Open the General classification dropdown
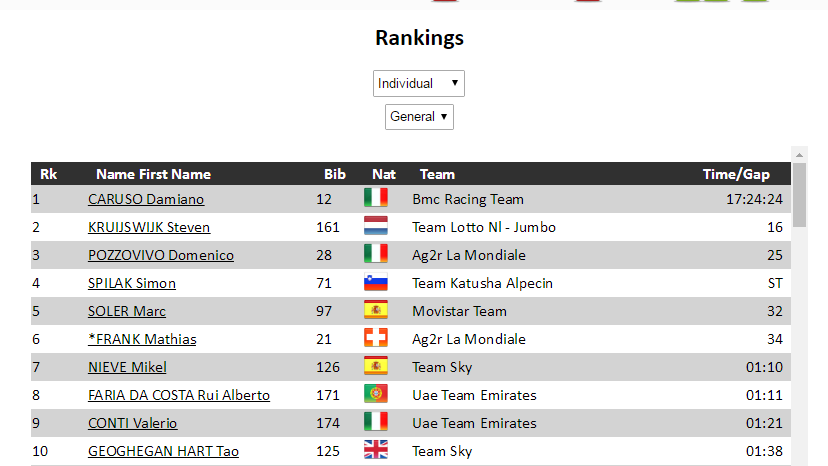828x466 pixels. click(419, 117)
